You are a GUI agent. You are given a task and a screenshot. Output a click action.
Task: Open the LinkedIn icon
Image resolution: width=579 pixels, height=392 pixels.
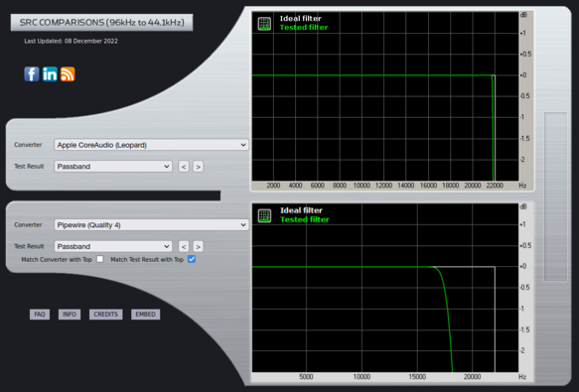point(50,74)
